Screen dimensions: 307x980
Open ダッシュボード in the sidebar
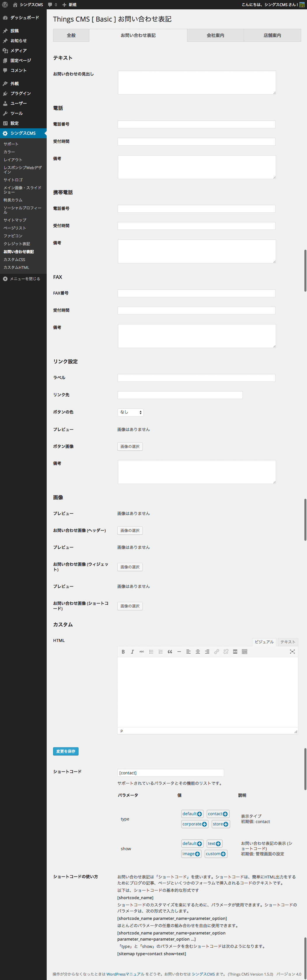click(23, 17)
